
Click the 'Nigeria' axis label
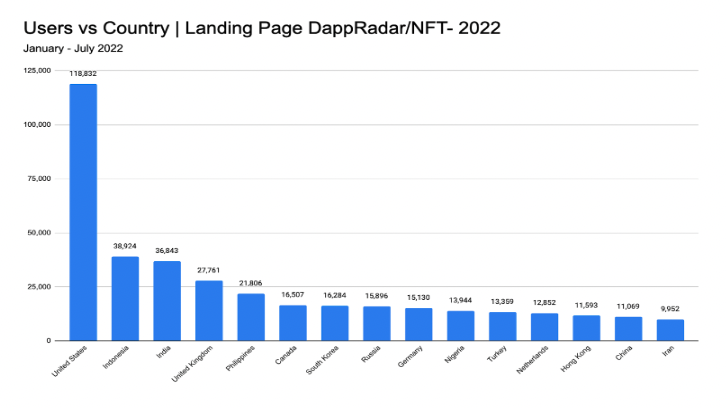(x=454, y=355)
